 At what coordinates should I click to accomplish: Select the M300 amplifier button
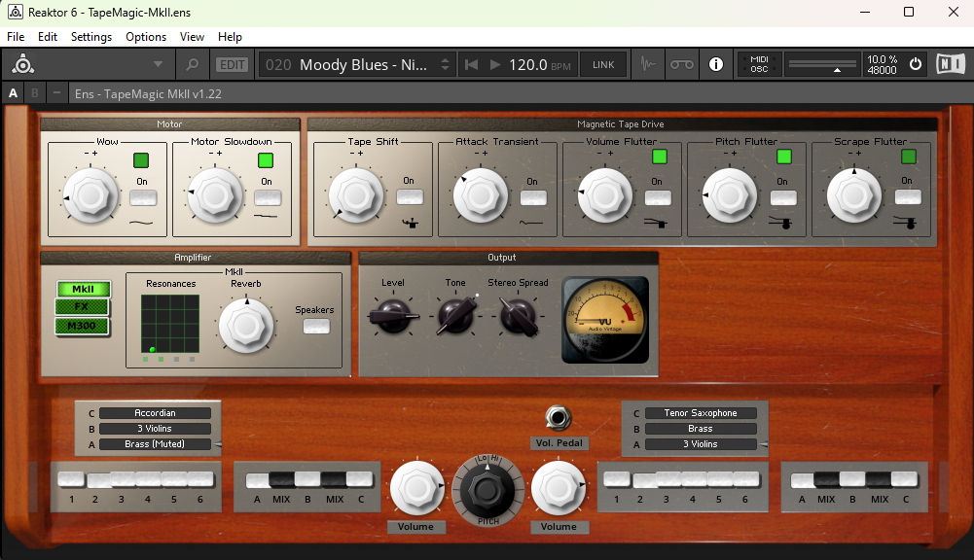click(82, 326)
